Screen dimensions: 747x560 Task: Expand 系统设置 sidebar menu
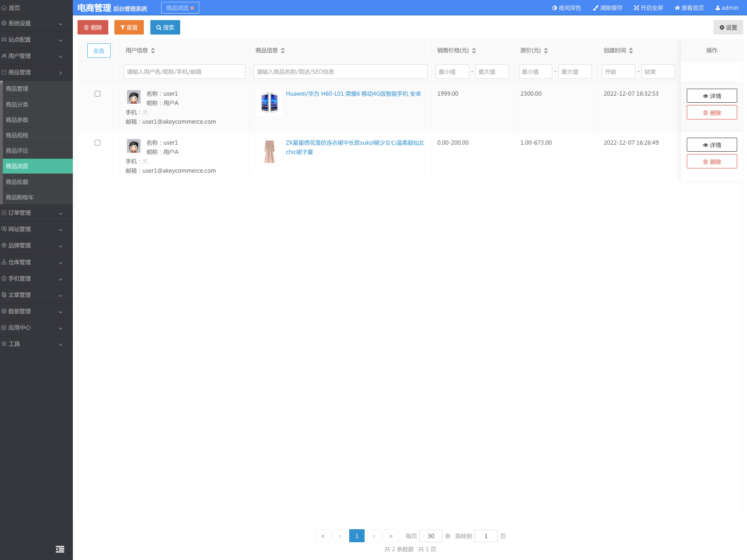pyautogui.click(x=36, y=23)
